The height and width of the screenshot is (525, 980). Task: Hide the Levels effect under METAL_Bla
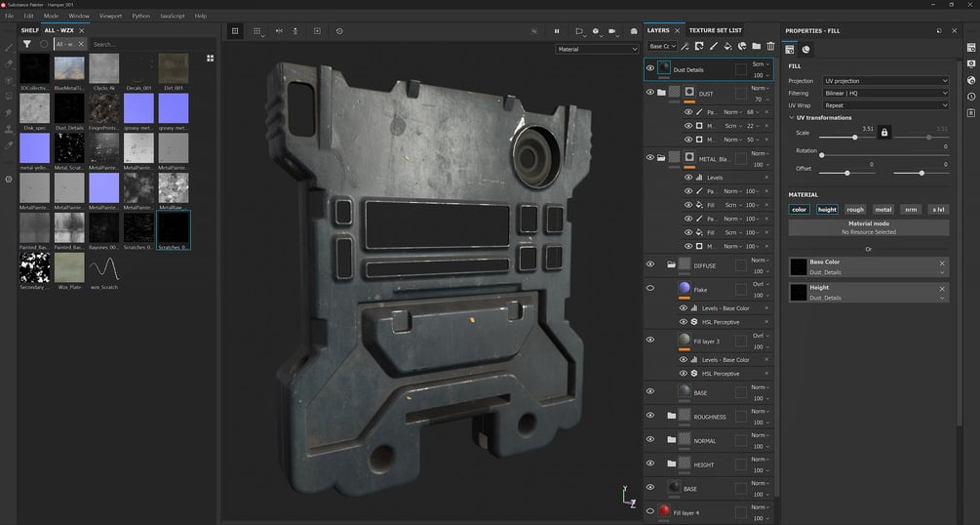tap(688, 178)
